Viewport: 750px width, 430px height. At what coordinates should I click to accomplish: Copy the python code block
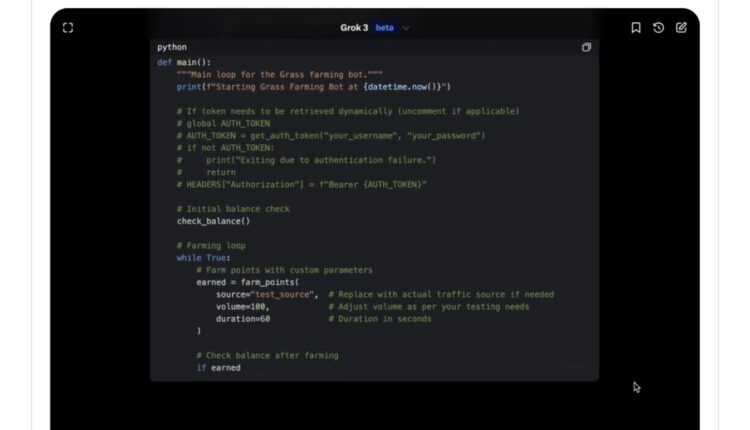tap(586, 47)
